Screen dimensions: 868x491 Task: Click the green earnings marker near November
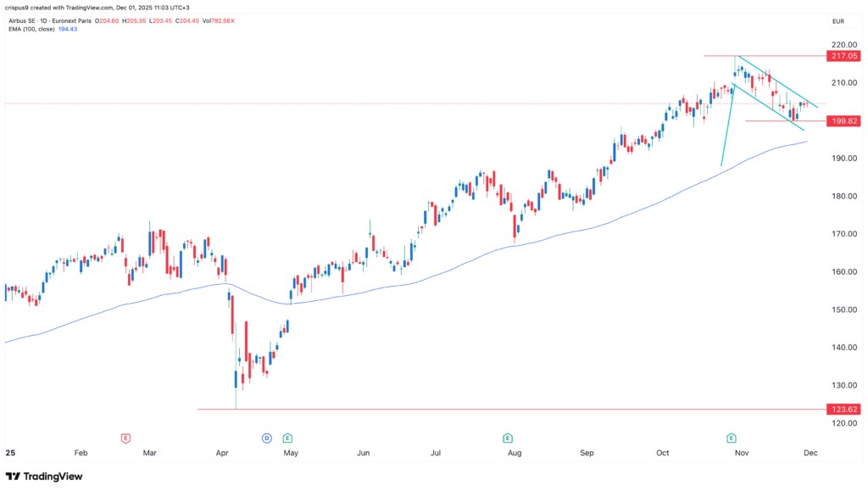tap(731, 438)
